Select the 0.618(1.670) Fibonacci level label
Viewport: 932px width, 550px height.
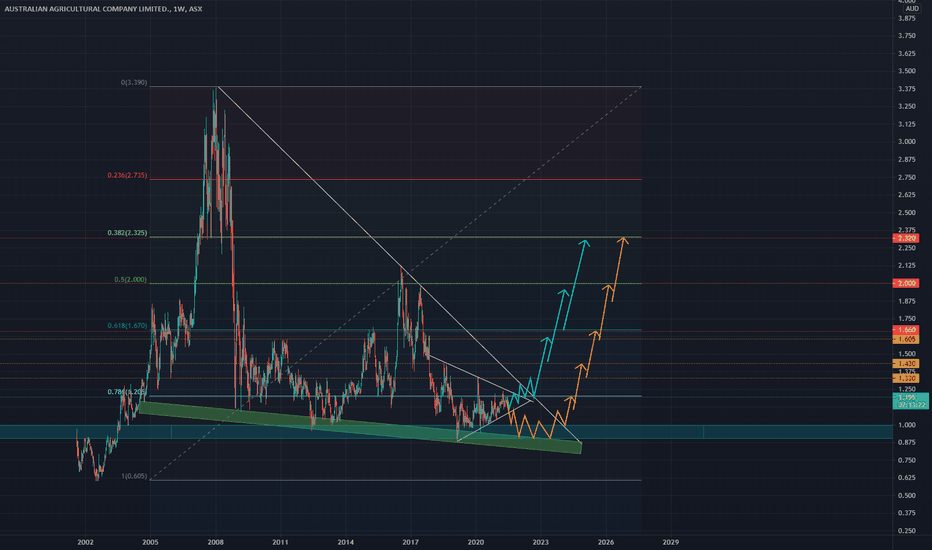[127, 326]
